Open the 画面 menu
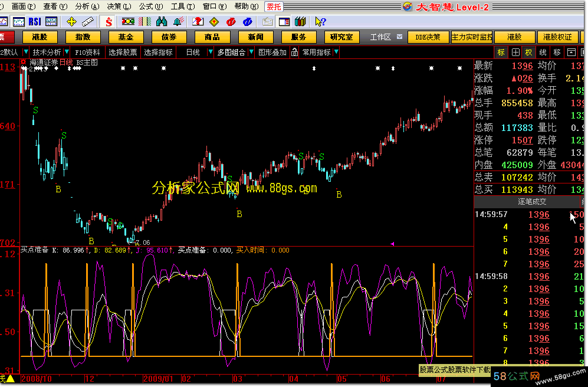588x387 pixels. pyautogui.click(x=23, y=6)
